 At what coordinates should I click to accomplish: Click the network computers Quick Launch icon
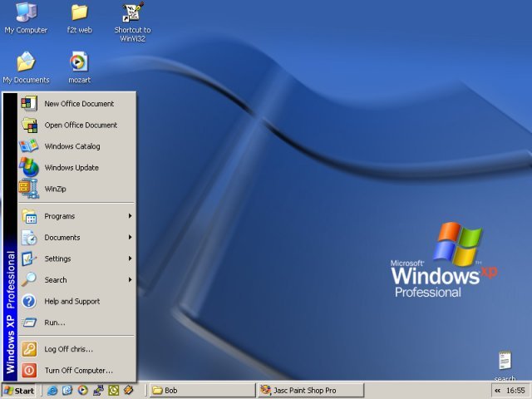(x=98, y=391)
